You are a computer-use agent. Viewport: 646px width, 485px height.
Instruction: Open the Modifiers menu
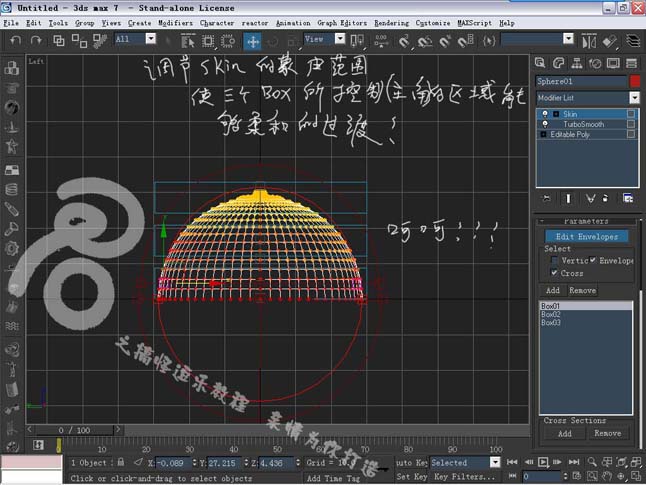tap(176, 23)
